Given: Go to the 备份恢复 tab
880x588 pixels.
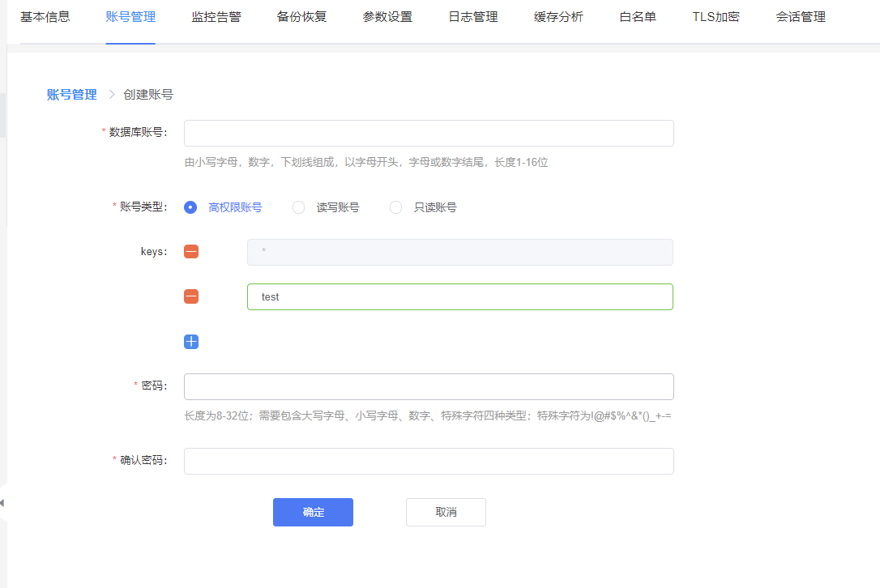Looking at the screenshot, I should [301, 17].
